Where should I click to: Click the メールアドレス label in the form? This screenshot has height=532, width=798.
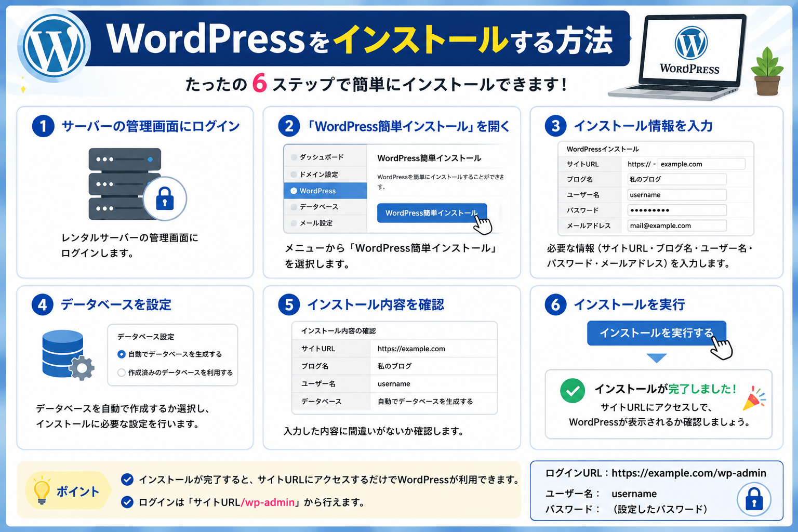pos(589,226)
